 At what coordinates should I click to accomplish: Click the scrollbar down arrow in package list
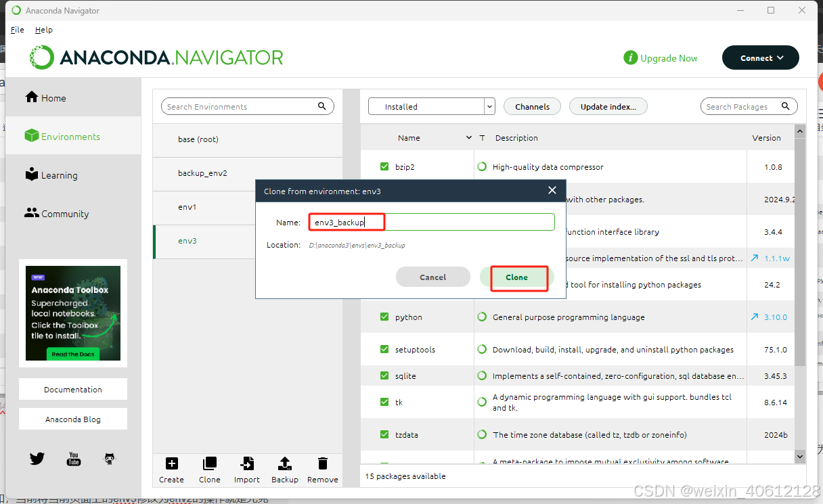tap(799, 457)
